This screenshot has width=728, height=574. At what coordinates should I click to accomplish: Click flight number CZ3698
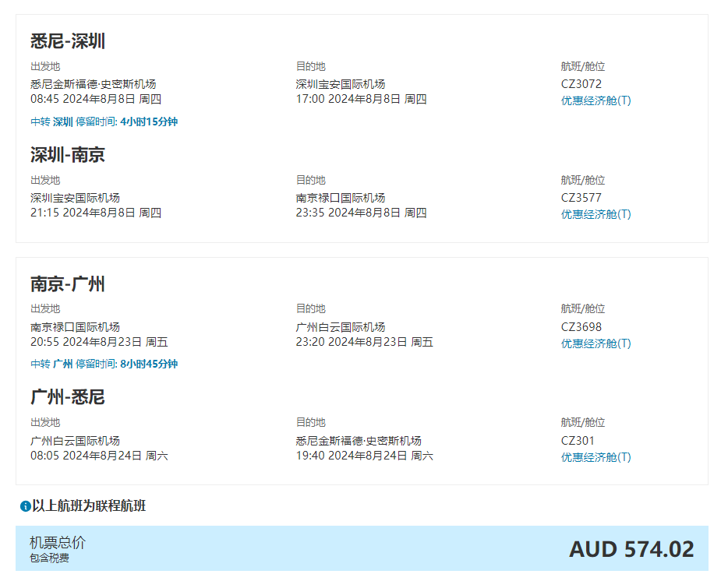581,327
